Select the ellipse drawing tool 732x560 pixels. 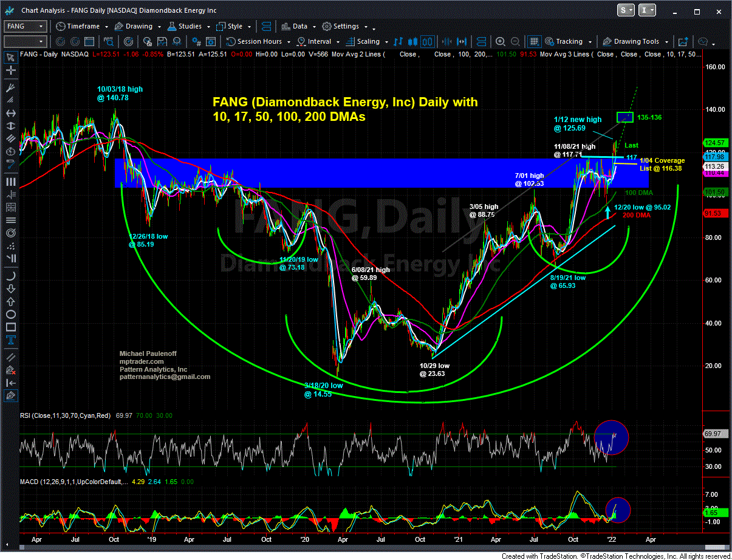10,315
